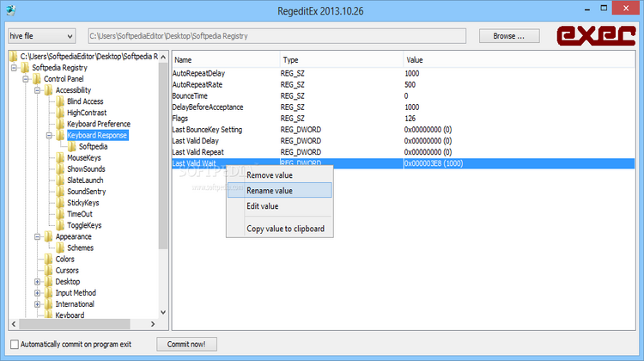This screenshot has width=644, height=361.
Task: Click the Schemes folder icon
Action: pos(60,248)
